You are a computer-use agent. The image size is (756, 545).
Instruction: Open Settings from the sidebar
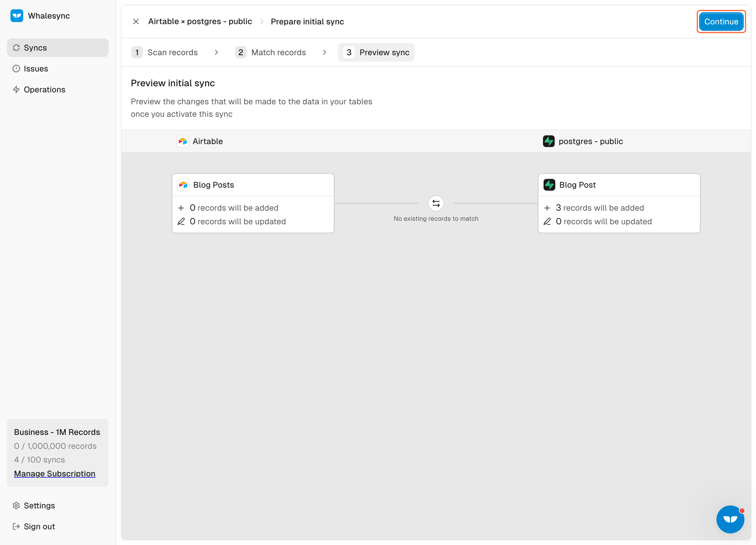tap(58, 506)
